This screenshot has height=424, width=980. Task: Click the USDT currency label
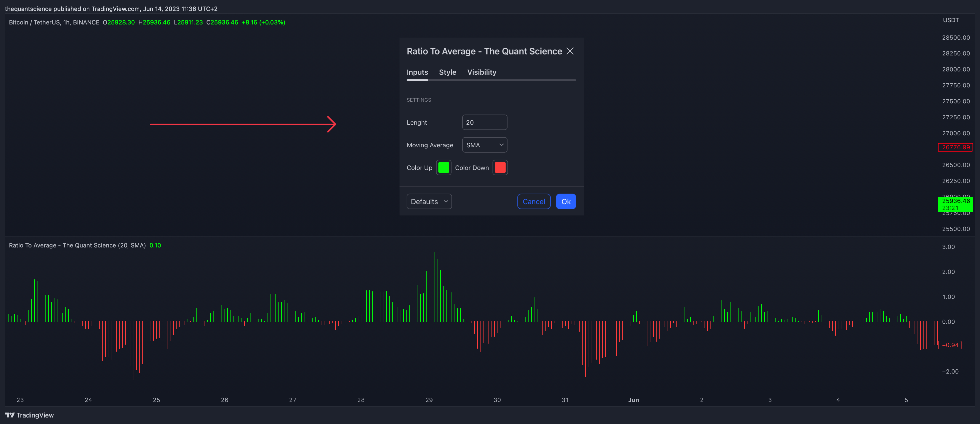pos(951,20)
